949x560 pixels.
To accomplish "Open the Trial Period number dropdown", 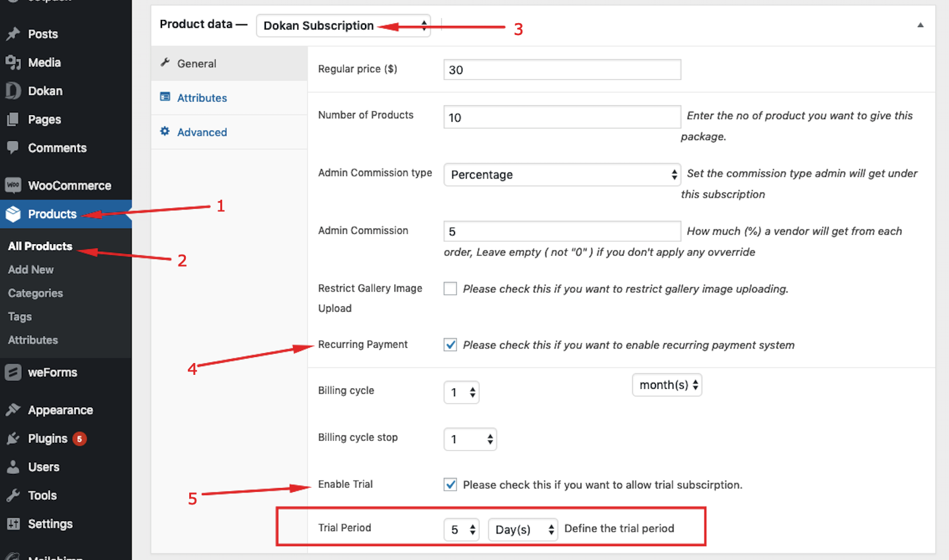I will coord(462,530).
